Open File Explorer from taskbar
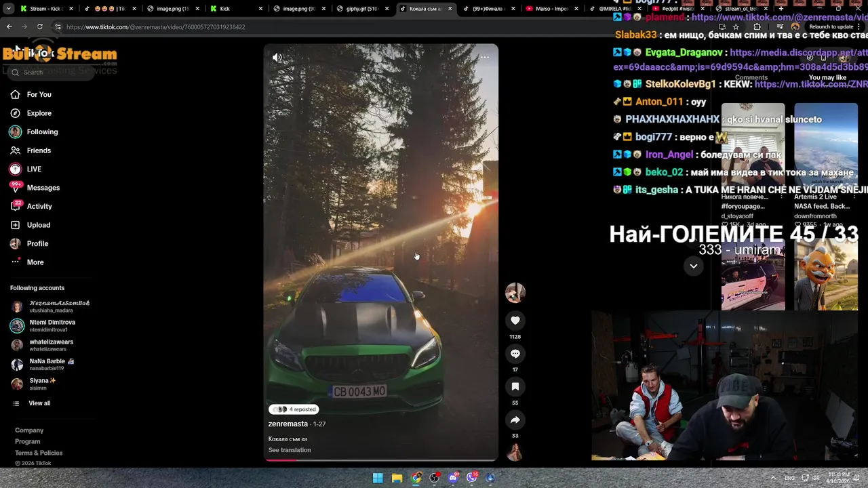 pos(397,478)
